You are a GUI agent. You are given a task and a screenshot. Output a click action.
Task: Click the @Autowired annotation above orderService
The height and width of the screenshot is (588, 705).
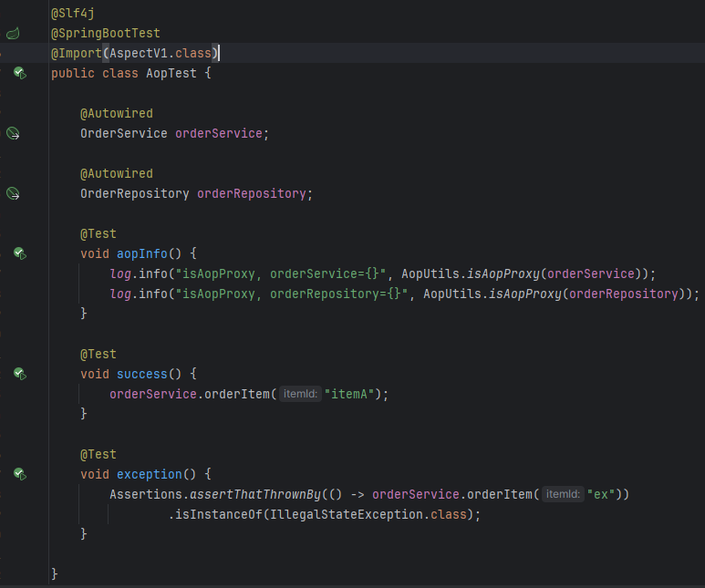(x=117, y=113)
